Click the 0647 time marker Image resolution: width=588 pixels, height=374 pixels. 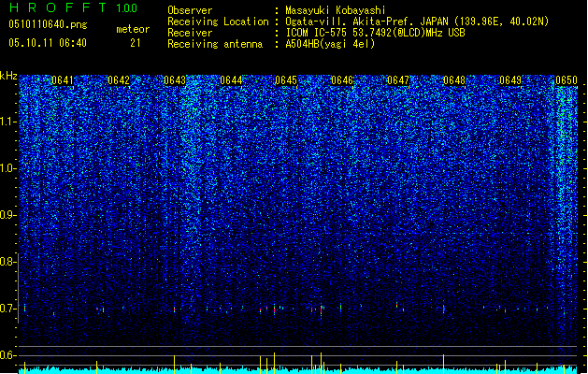tap(398, 80)
